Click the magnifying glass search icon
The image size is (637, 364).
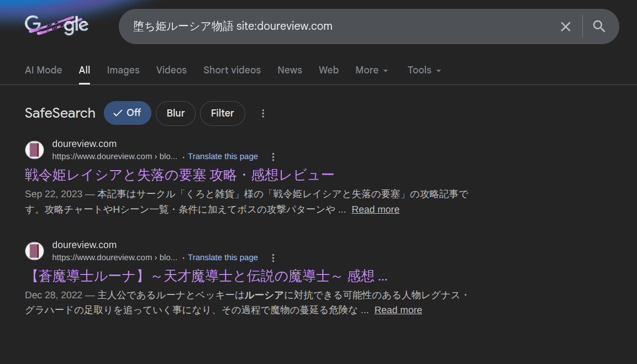599,27
